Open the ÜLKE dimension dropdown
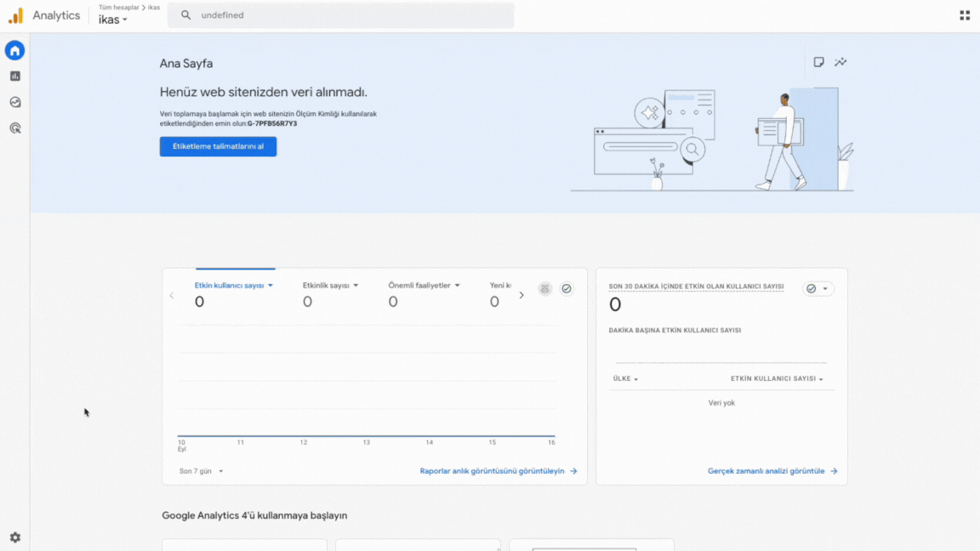The height and width of the screenshot is (551, 980). click(625, 379)
